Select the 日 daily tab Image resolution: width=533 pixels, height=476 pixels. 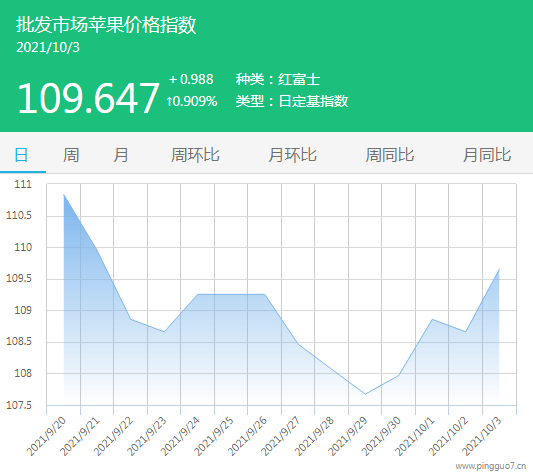tap(21, 155)
